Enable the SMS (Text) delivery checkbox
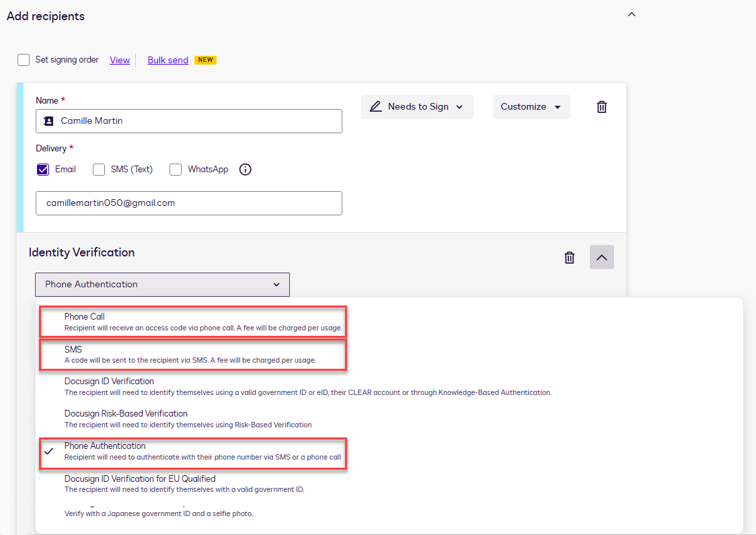This screenshot has height=535, width=756. click(x=99, y=170)
